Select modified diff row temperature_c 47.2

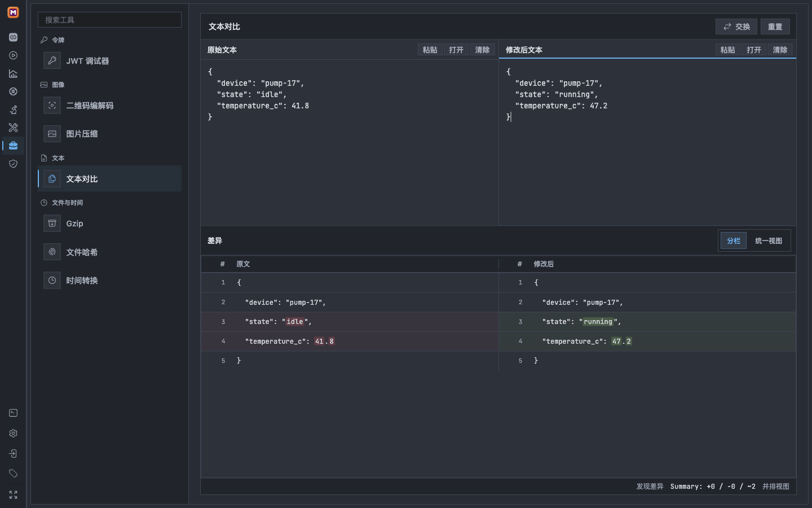click(647, 341)
